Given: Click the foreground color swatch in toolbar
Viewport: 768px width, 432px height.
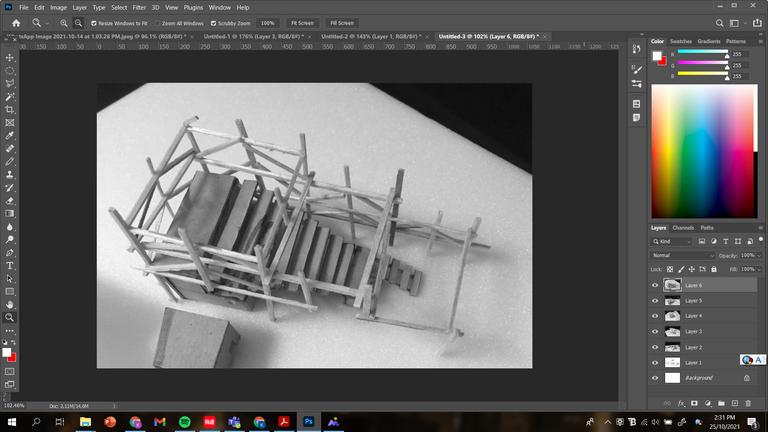Looking at the screenshot, I should coord(6,352).
